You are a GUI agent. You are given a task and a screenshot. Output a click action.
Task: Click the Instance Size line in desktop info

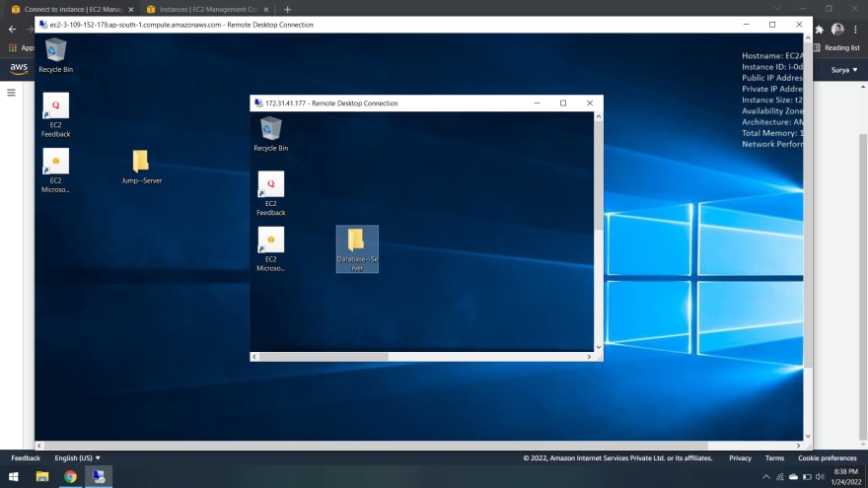pyautogui.click(x=772, y=100)
